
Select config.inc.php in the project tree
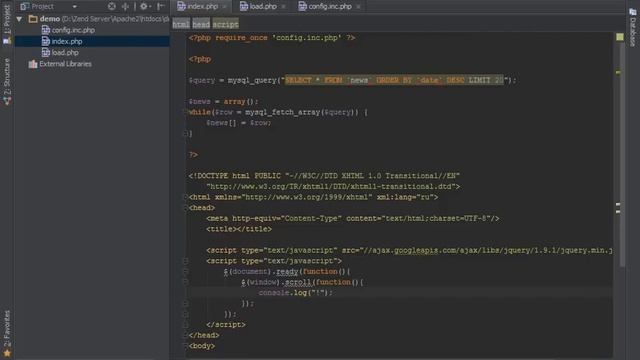tap(73, 30)
